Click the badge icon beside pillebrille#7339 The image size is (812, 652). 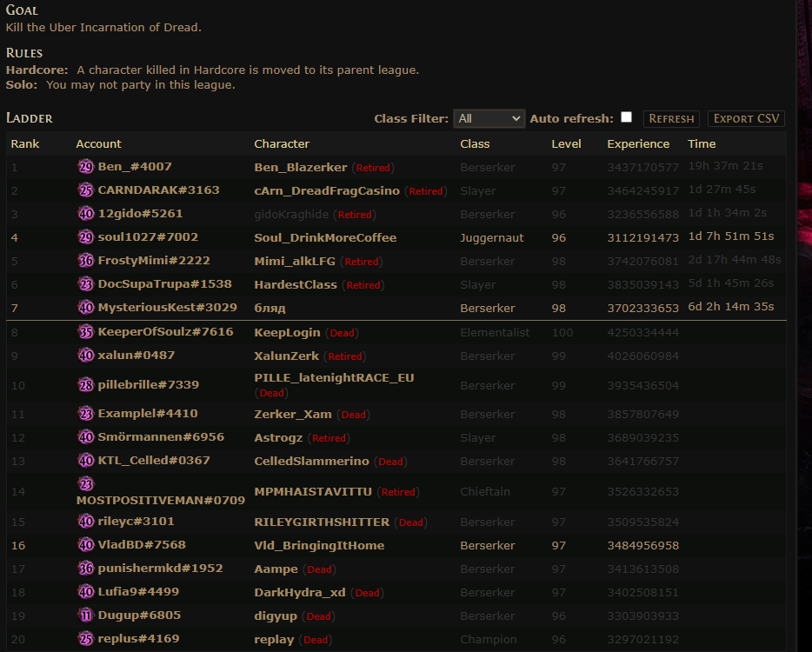(85, 385)
